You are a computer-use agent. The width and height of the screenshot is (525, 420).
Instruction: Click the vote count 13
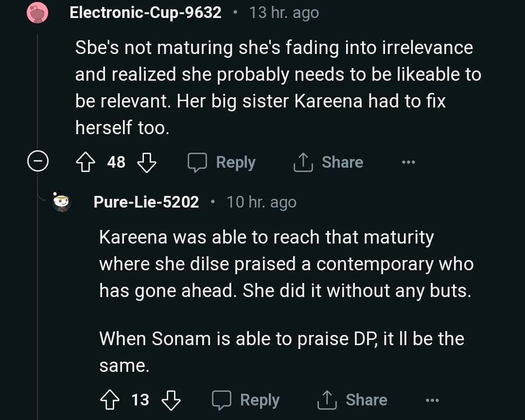tap(140, 400)
